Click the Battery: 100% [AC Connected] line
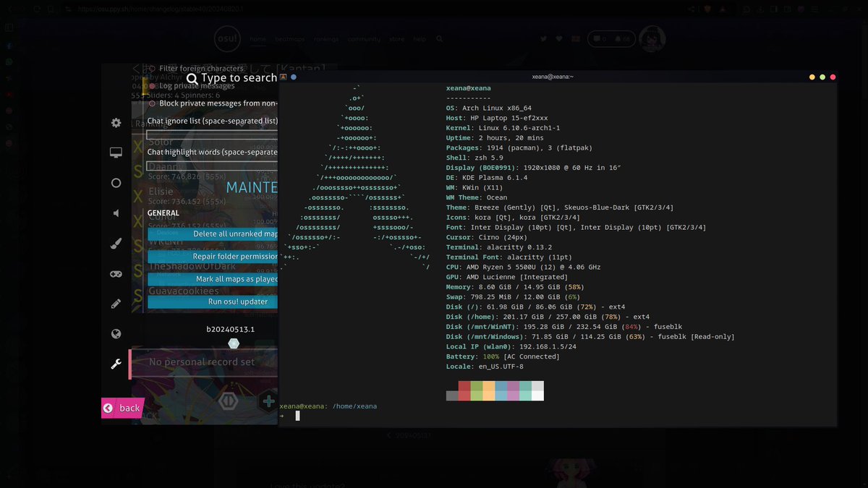Screen dimensions: 868x488 (x=503, y=356)
